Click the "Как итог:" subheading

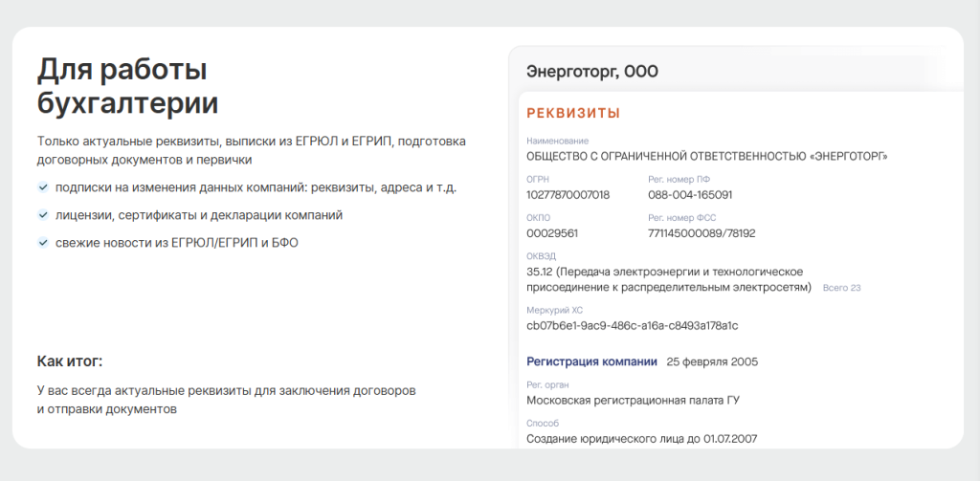pyautogui.click(x=69, y=361)
